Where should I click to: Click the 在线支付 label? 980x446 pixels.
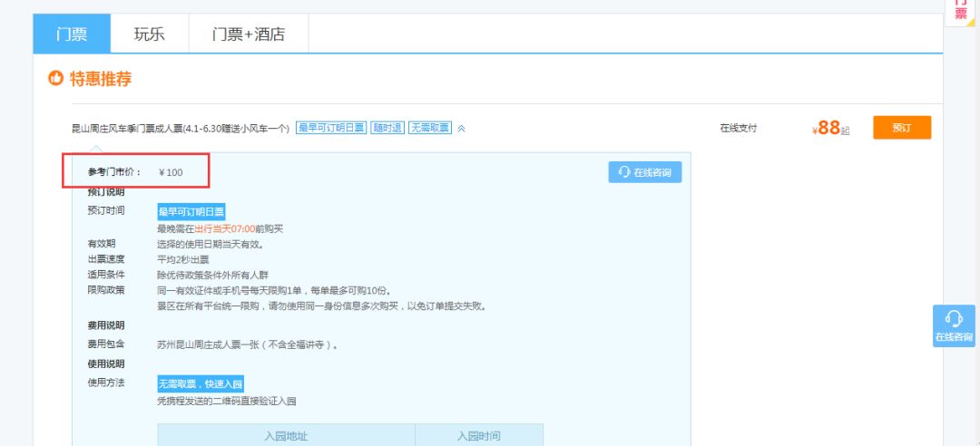(738, 128)
